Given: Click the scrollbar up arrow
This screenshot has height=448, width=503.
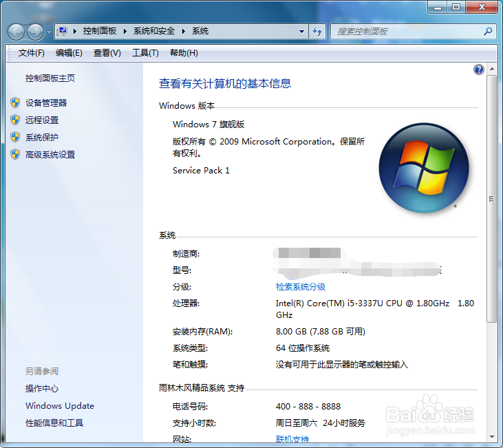Looking at the screenshot, I should [x=491, y=69].
